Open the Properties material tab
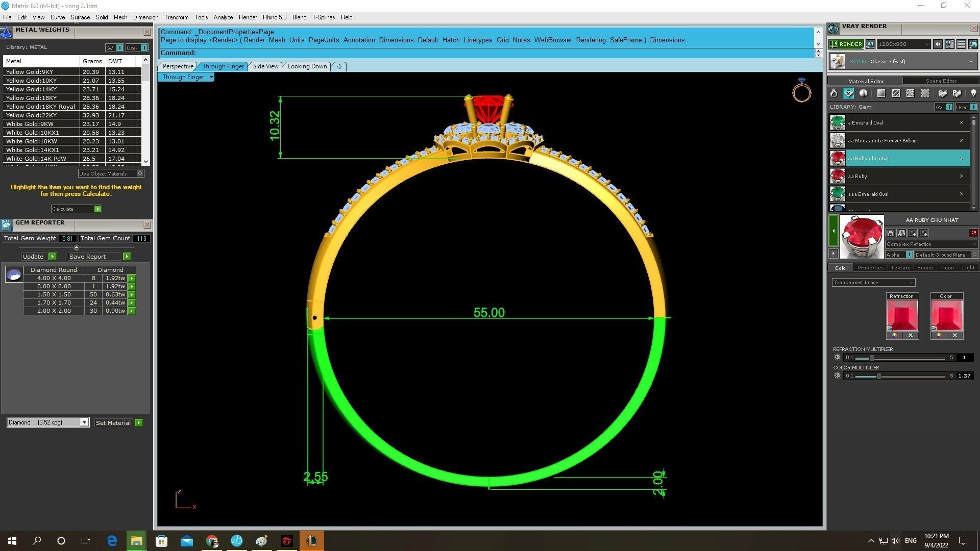This screenshot has height=551, width=980. pos(870,268)
